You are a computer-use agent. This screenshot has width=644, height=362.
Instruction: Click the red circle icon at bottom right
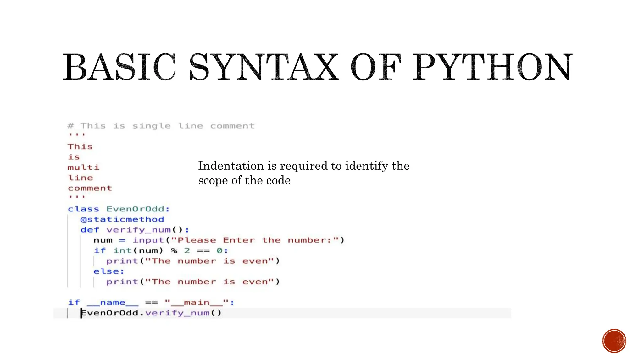[614, 341]
